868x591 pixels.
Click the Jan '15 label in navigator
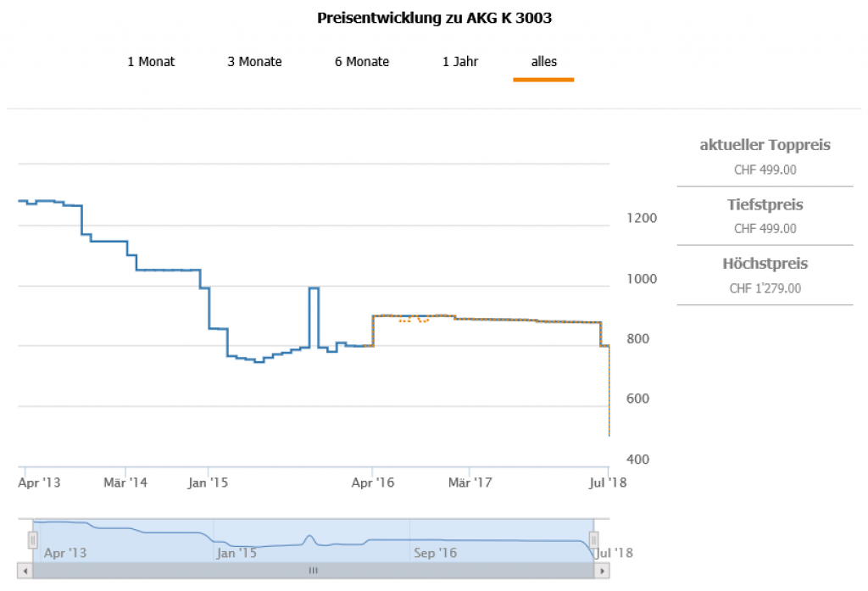(x=236, y=554)
